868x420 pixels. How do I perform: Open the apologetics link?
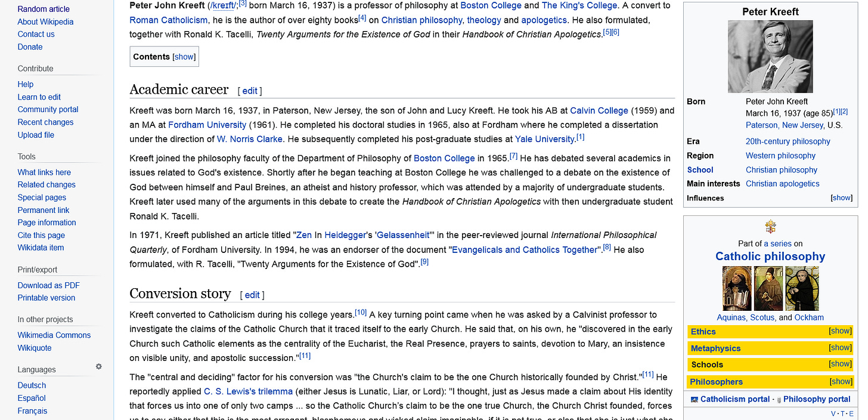[x=544, y=20]
